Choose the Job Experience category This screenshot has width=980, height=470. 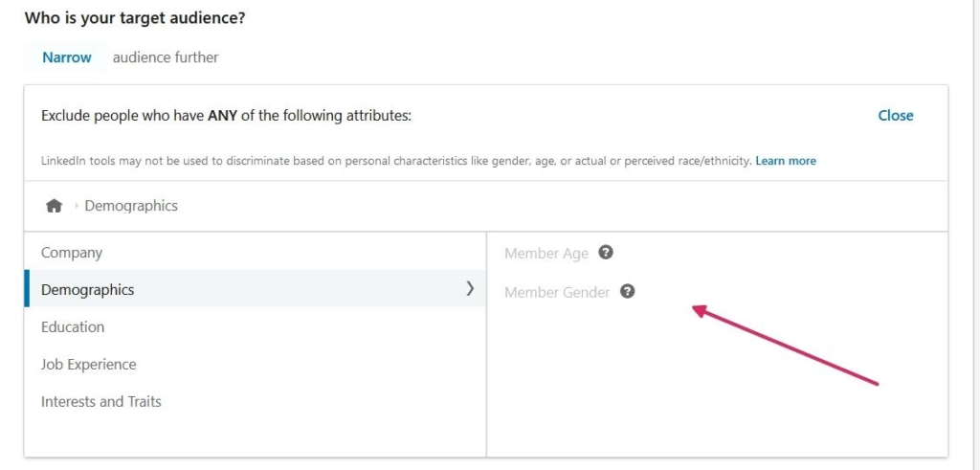89,364
